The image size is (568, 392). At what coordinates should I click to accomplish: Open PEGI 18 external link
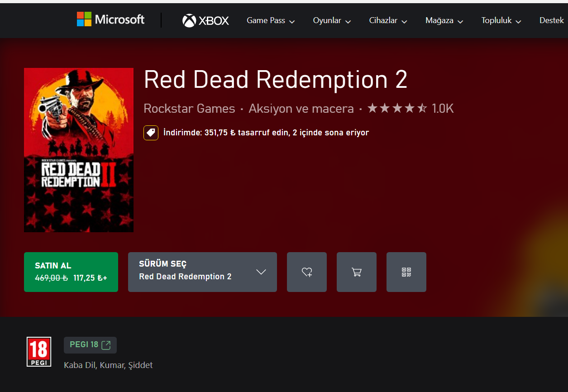tap(90, 345)
